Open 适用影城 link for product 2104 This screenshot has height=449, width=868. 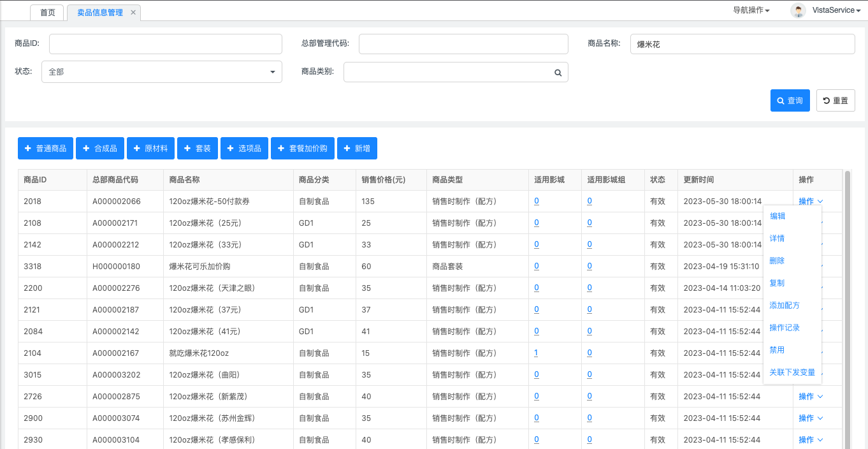537,353
